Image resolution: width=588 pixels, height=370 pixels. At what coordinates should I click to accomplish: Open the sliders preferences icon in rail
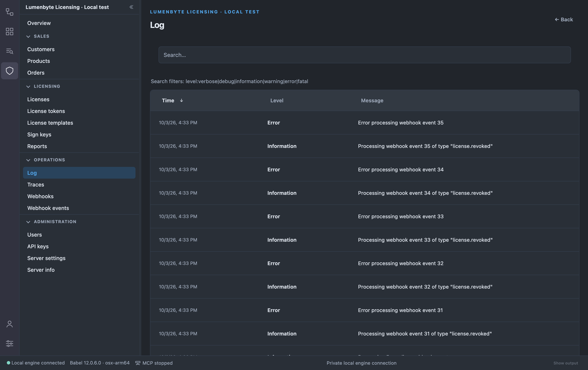[x=10, y=343]
